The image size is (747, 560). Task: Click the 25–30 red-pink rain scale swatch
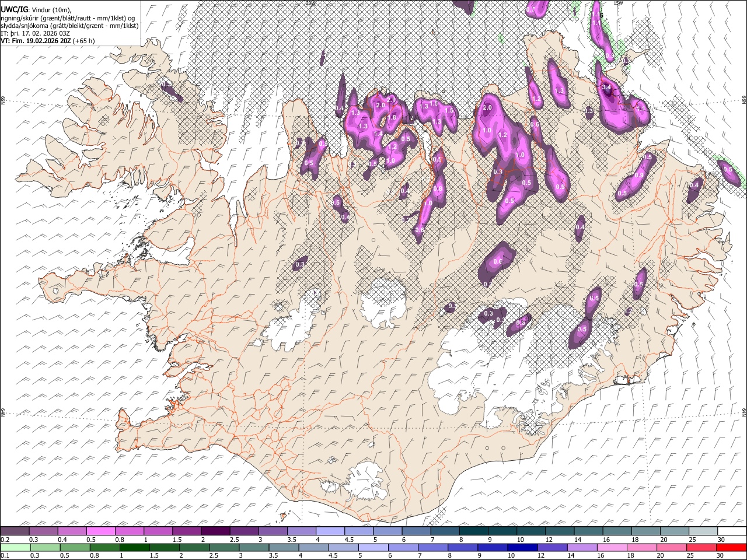701,548
